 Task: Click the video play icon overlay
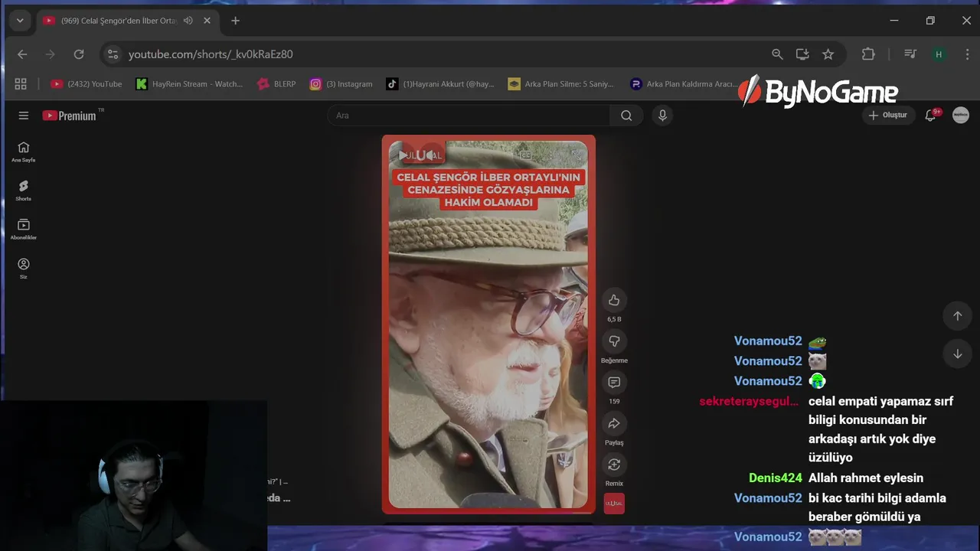[x=403, y=155]
